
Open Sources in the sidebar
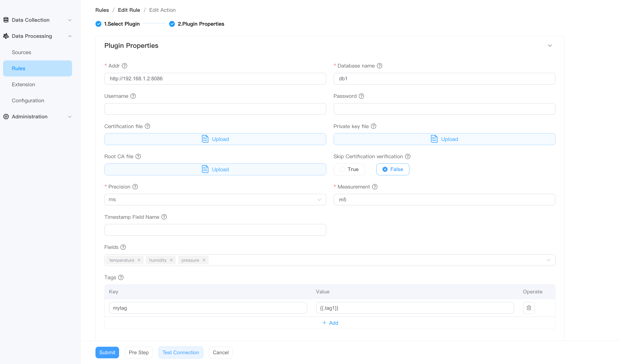(21, 52)
